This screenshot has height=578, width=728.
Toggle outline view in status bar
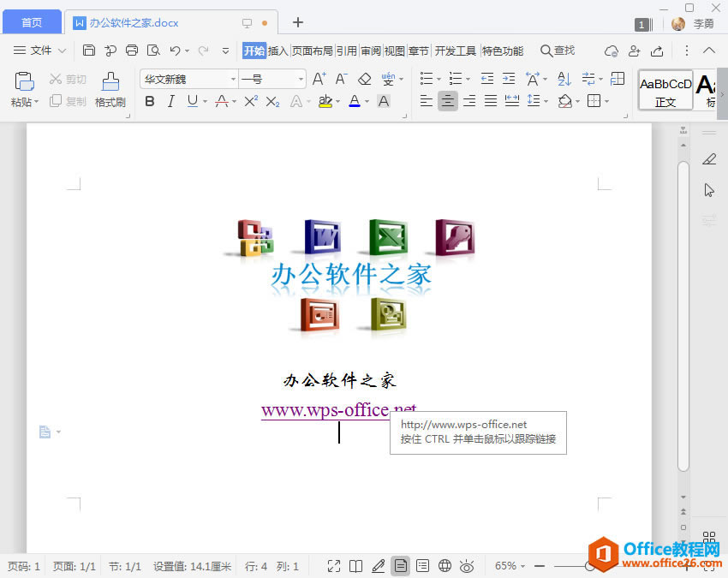tap(422, 565)
